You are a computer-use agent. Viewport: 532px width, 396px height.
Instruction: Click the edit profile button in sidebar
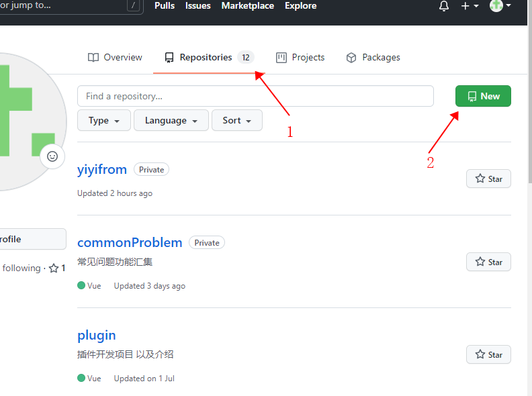(33, 239)
